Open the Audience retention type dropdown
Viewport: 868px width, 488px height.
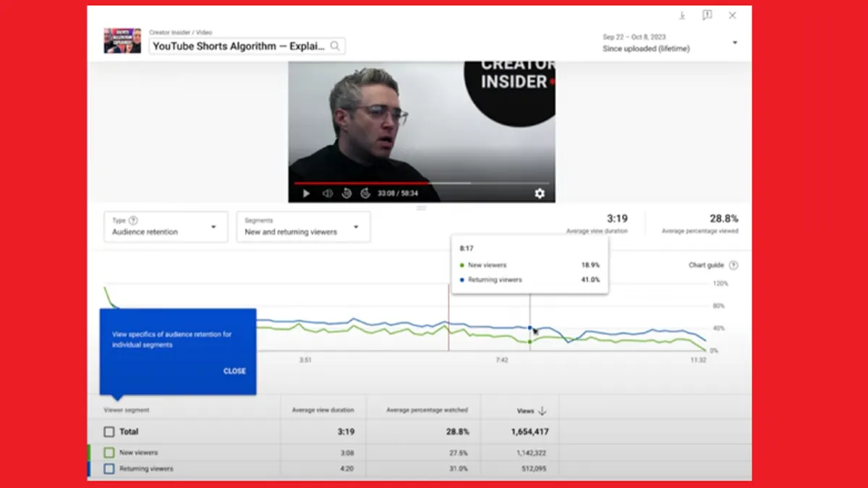pos(166,226)
